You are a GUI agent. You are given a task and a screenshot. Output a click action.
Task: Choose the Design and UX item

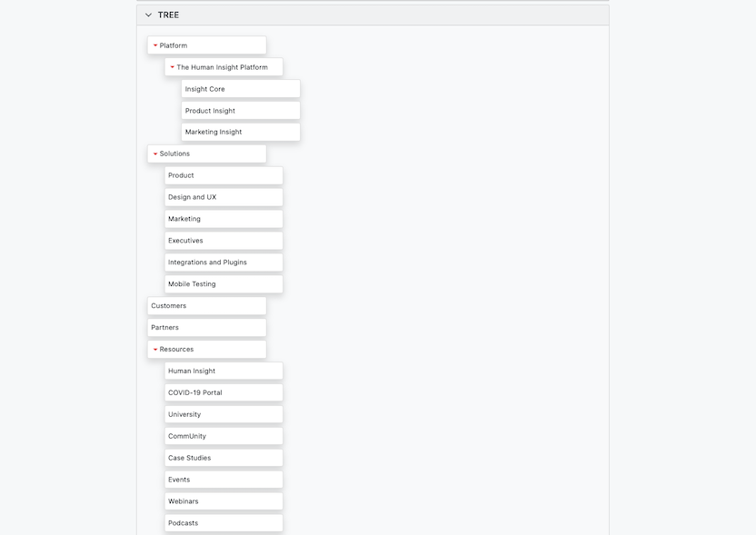[223, 197]
